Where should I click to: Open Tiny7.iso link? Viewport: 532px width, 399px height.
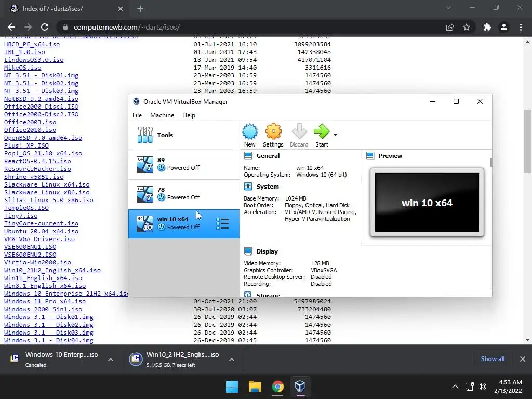21,216
